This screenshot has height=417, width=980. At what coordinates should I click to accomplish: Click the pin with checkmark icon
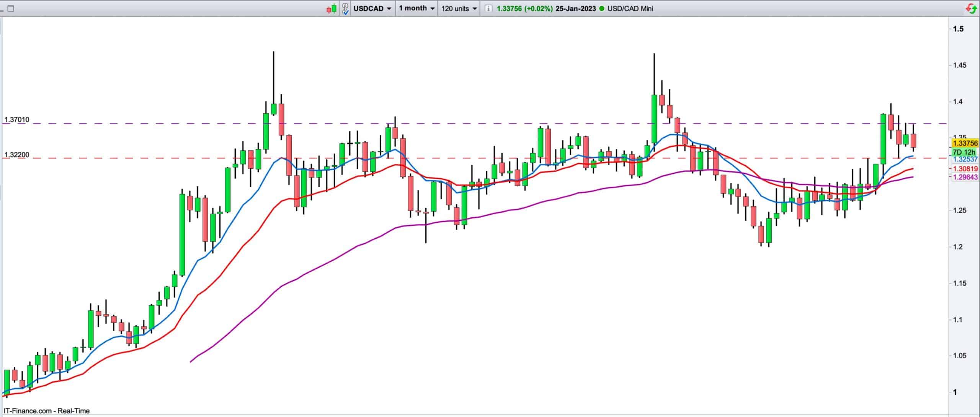click(345, 8)
